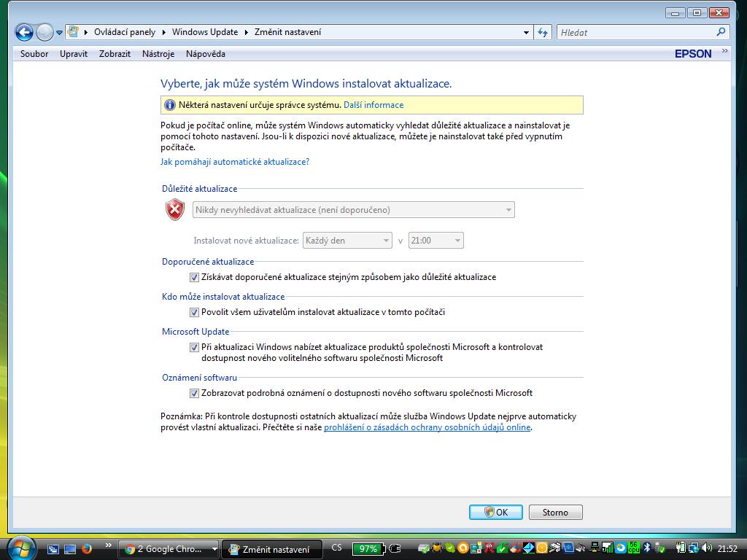Open the Nikdy nevyhledávat aktualizace dropdown
747x560 pixels.
pos(354,210)
